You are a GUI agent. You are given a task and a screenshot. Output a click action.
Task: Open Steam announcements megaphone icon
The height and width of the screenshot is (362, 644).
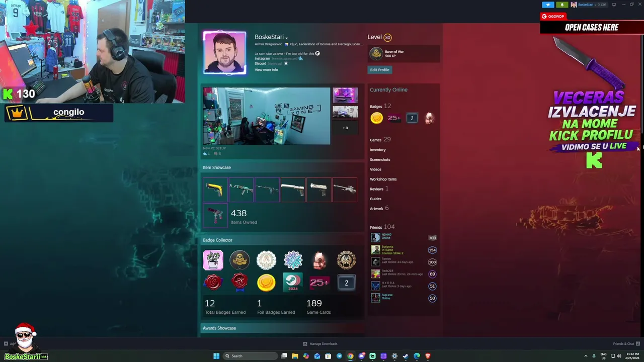548,5
